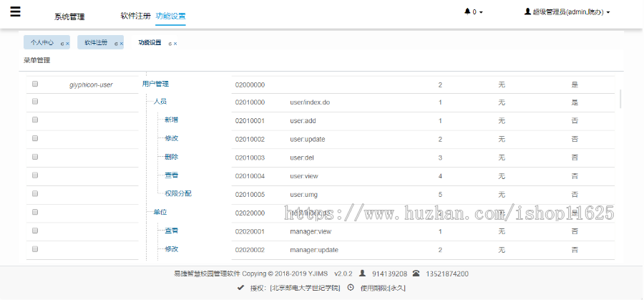Click the 菜单管理 heading
Screen dimensions: 644x300
[x=37, y=60]
